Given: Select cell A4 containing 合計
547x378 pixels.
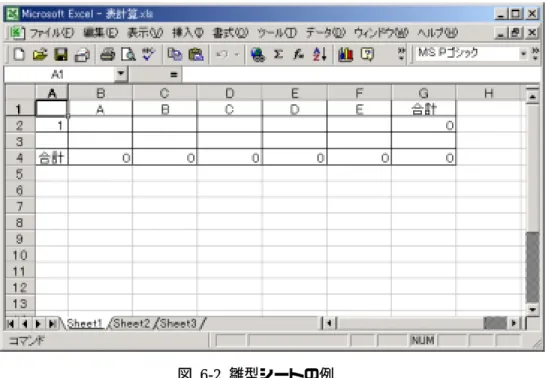Looking at the screenshot, I should [x=52, y=158].
